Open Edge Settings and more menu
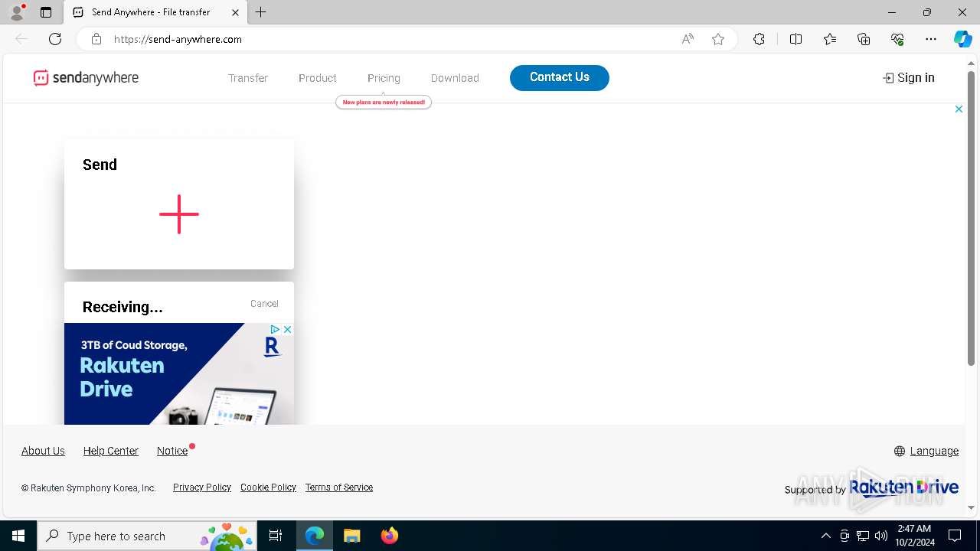 (x=931, y=39)
